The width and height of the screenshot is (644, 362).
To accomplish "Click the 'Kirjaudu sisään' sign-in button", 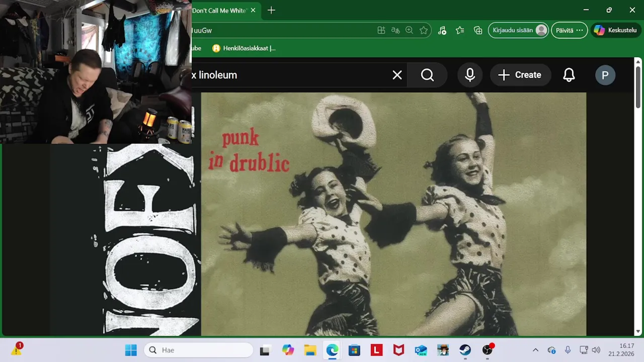I will (518, 30).
